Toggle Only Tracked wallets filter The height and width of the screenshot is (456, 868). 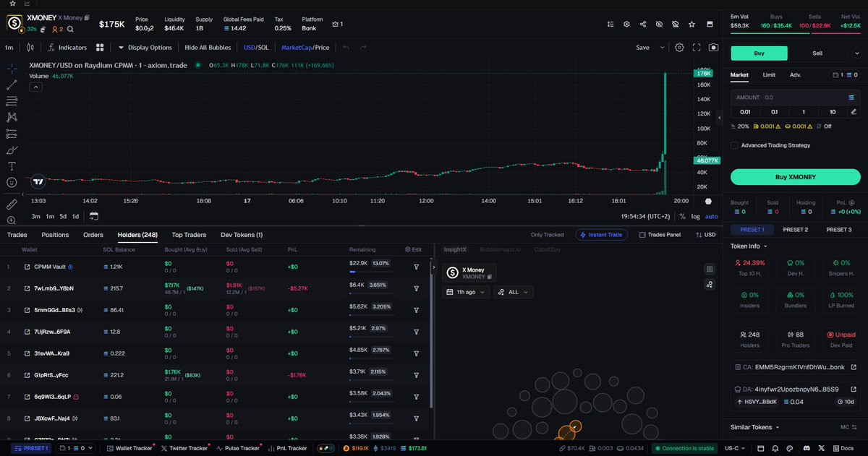(547, 235)
